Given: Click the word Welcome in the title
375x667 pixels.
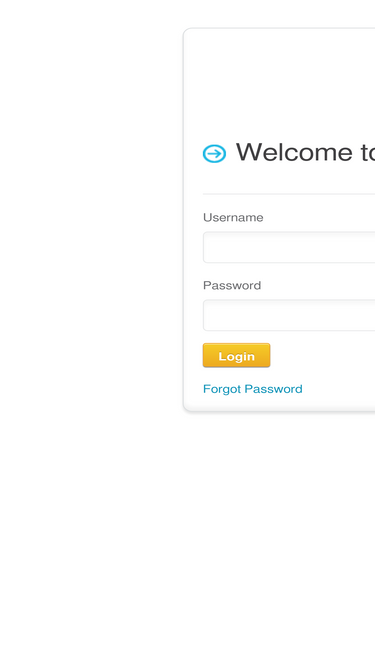Looking at the screenshot, I should [x=294, y=152].
